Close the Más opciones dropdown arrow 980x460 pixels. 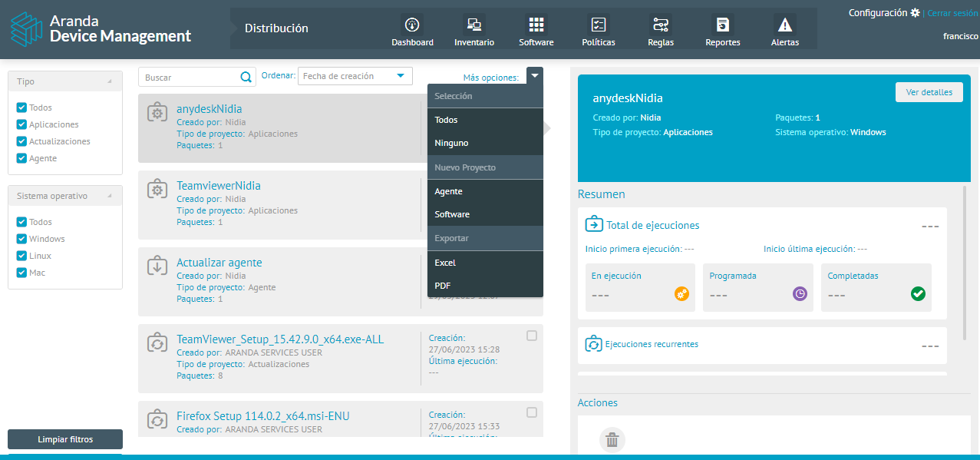535,75
